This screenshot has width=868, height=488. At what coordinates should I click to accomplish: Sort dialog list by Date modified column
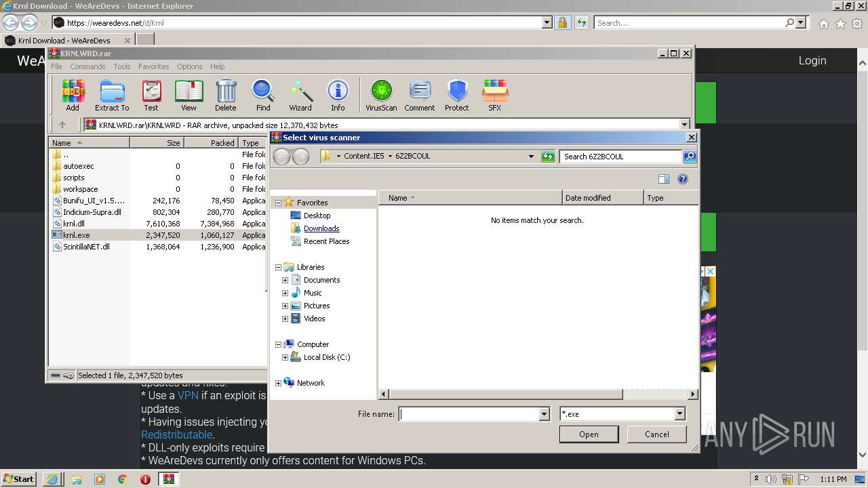[603, 198]
